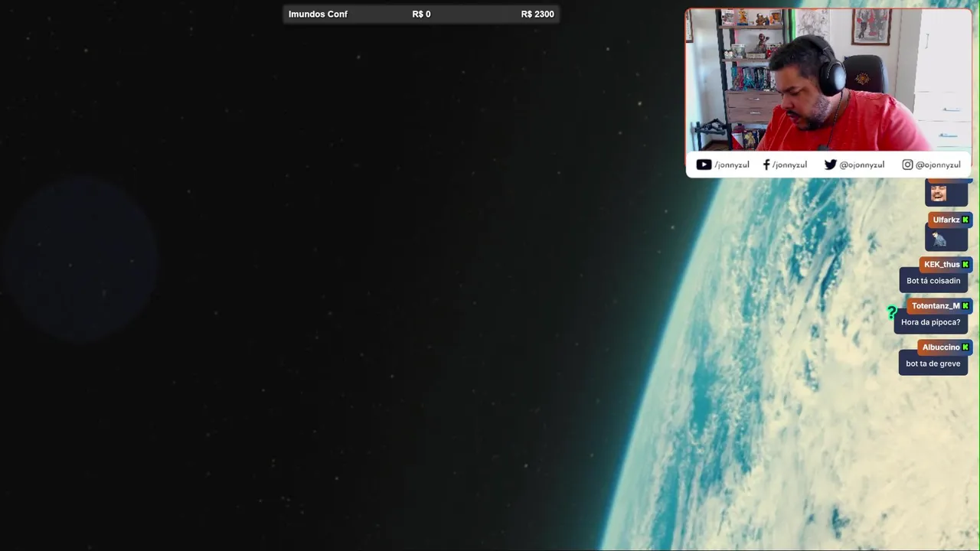Click the Instagram icon in social bar
The height and width of the screenshot is (551, 980).
pos(907,165)
